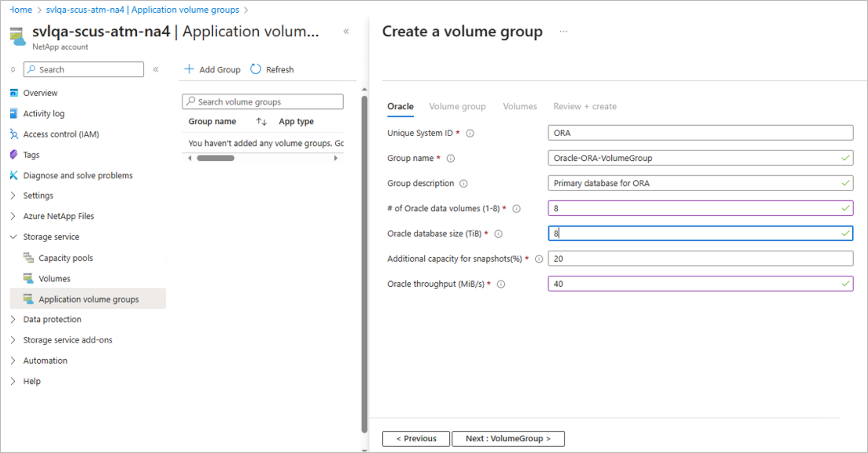This screenshot has height=453, width=868.
Task: Click the Refresh button
Action: pyautogui.click(x=272, y=69)
